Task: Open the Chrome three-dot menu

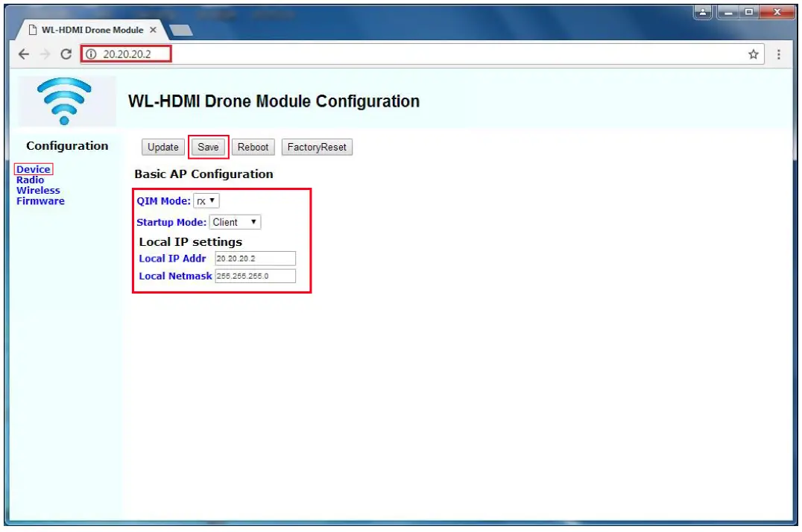Action: 778,54
